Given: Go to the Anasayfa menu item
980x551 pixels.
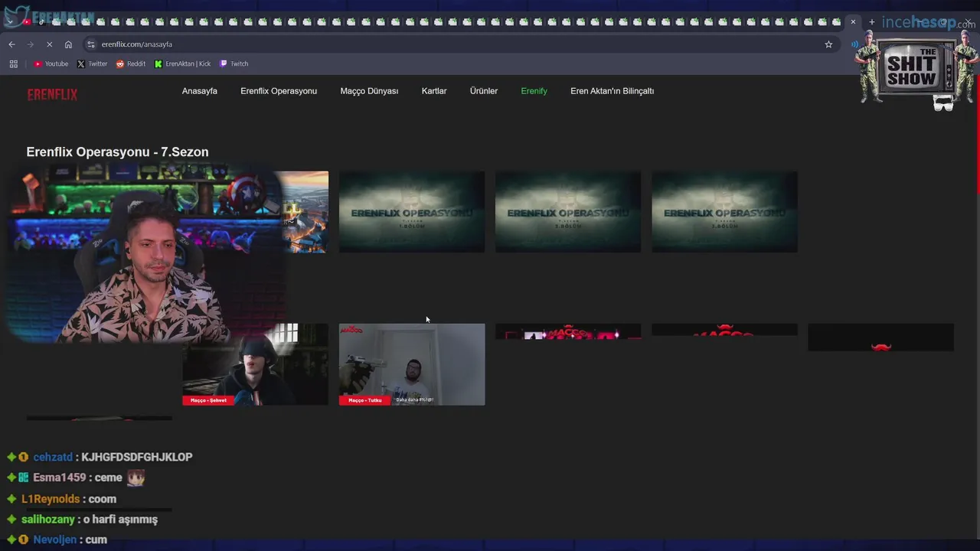Looking at the screenshot, I should [200, 91].
